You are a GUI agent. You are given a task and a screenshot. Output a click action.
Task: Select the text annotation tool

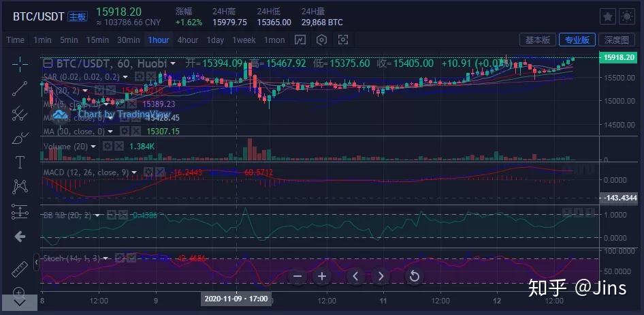coord(20,162)
